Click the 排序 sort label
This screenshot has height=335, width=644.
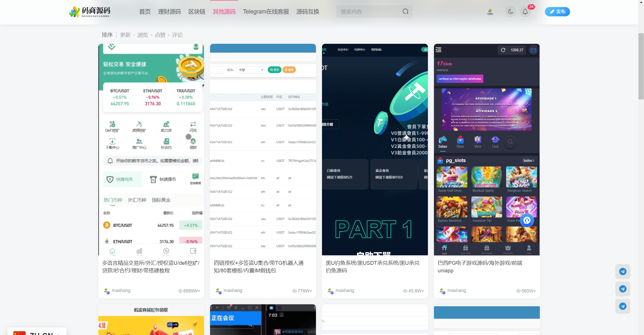(x=107, y=35)
